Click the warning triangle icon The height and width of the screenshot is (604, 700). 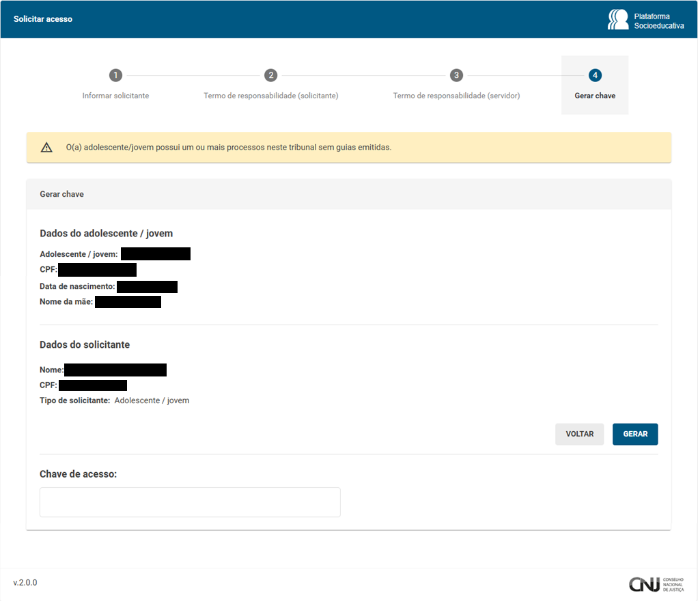(46, 148)
